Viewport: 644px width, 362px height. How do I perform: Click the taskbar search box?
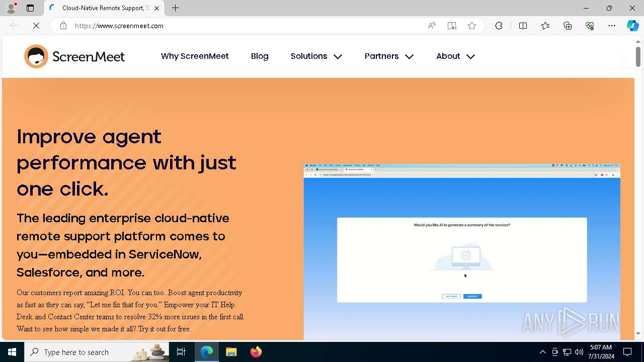click(97, 352)
